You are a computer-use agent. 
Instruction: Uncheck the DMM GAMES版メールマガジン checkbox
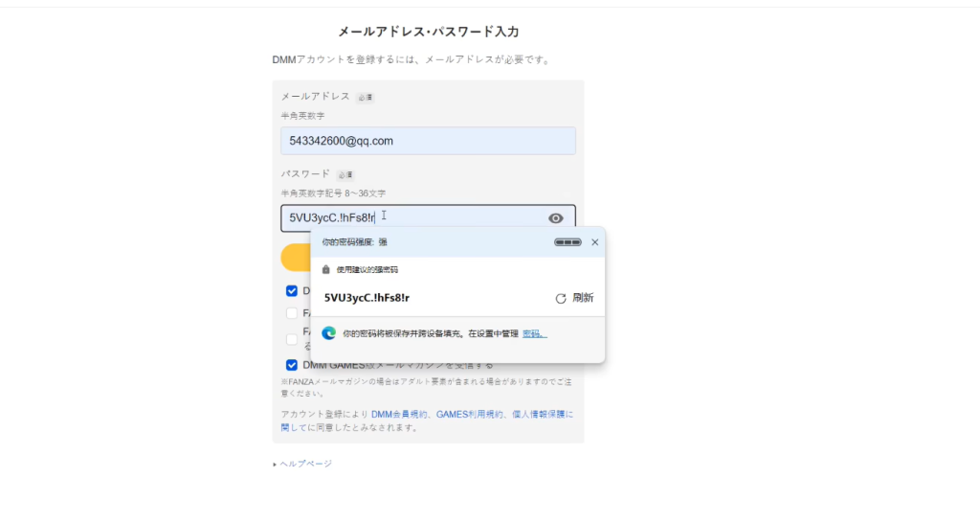click(x=292, y=365)
